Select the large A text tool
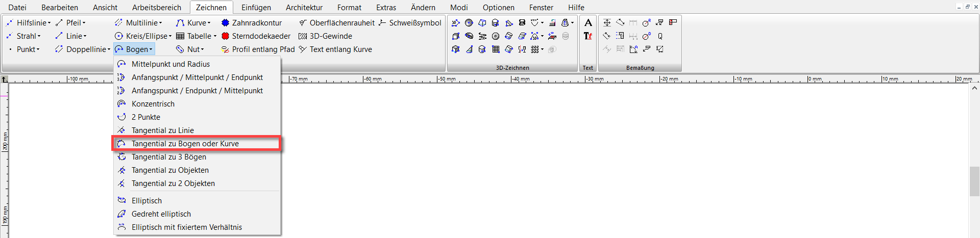980x238 pixels. tap(589, 22)
